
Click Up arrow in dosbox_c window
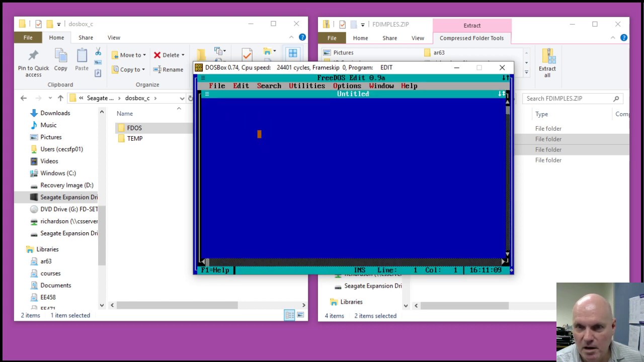(x=60, y=98)
